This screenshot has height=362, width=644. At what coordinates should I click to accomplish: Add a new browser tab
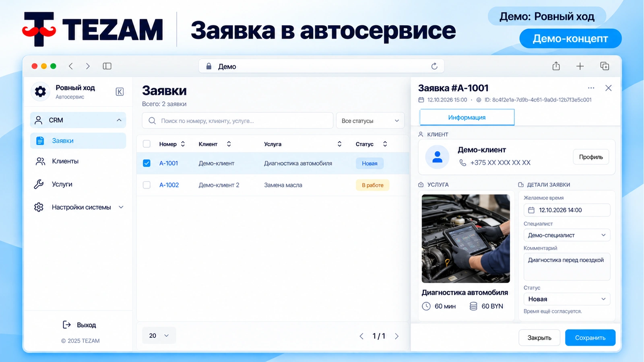point(580,66)
